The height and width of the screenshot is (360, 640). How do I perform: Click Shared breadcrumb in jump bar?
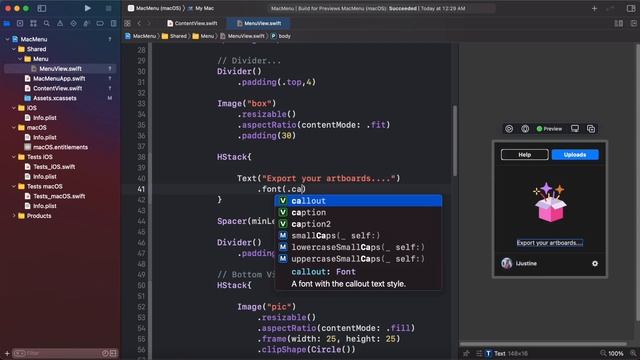pos(174,36)
